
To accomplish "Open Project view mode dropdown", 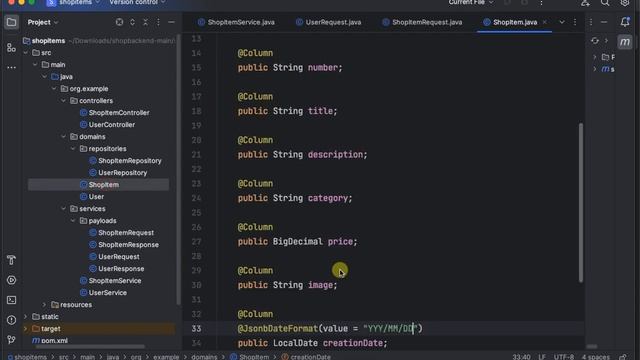I will click(x=43, y=22).
